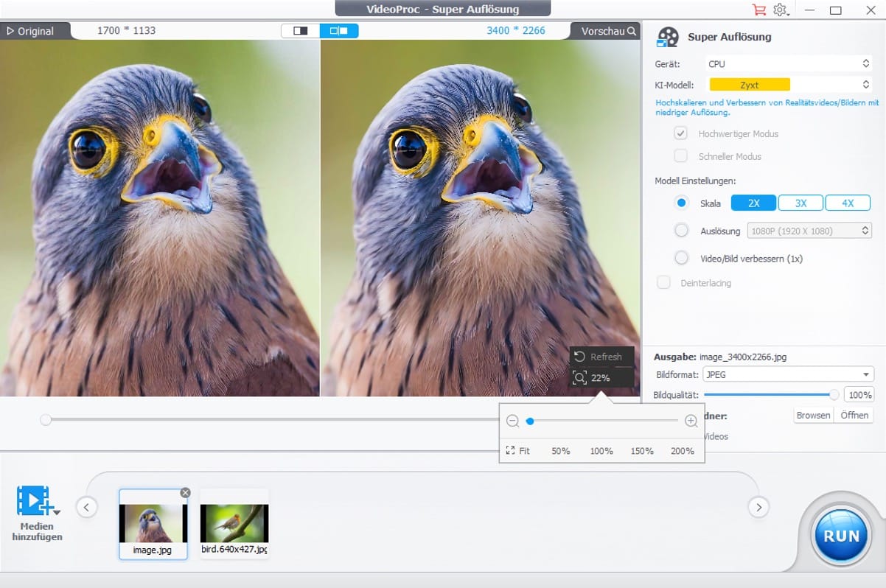
Task: Click the shopping cart icon
Action: coord(758,10)
